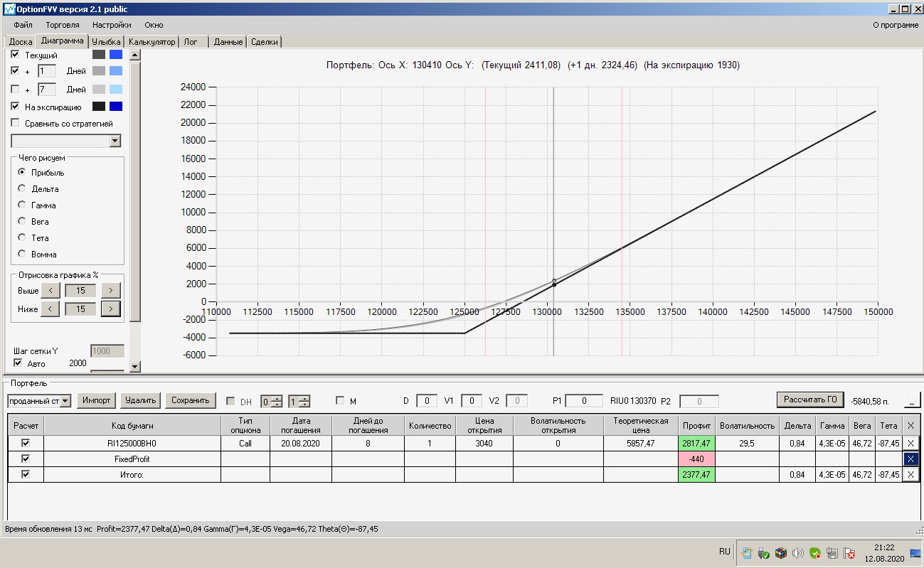This screenshot has width=924, height=568.
Task: Click the volume speaker tray icon
Action: point(797,552)
